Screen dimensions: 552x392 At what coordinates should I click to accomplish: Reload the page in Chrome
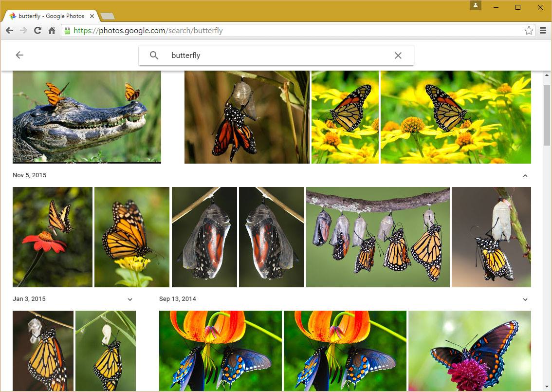pyautogui.click(x=37, y=31)
